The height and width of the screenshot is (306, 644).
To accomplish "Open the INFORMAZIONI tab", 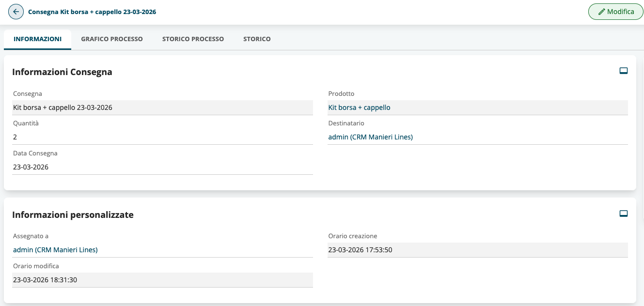I will tap(38, 39).
